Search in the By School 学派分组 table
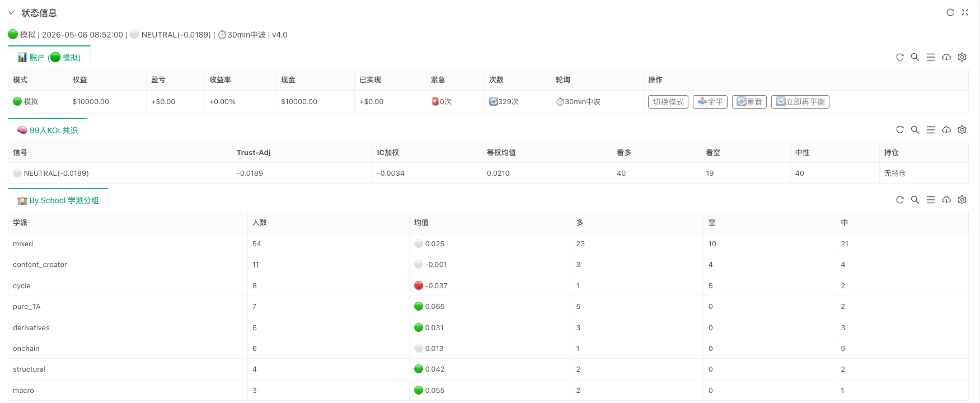Viewport: 980px width, 403px height. (x=915, y=200)
